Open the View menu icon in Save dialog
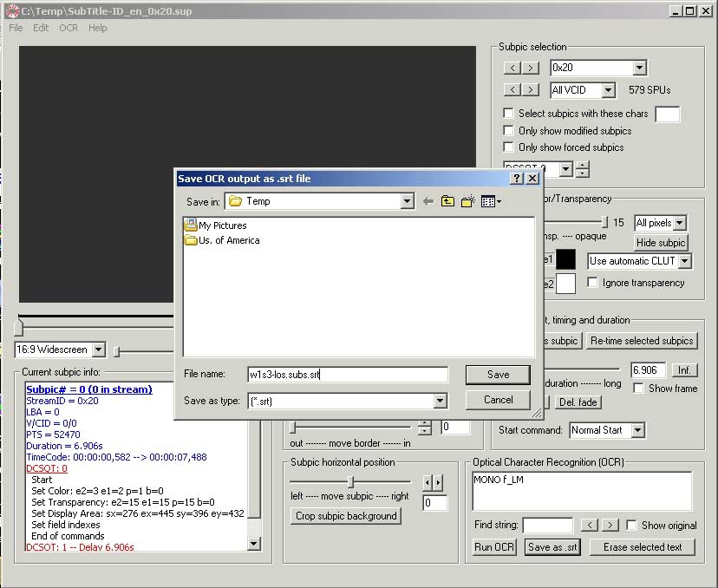718x588 pixels. click(x=491, y=201)
